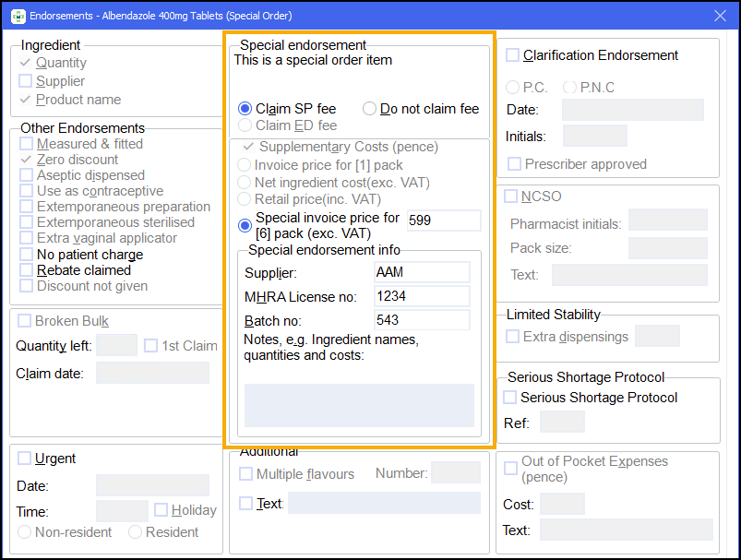The height and width of the screenshot is (560, 741).
Task: Click the MHRA License no field
Action: (x=422, y=296)
